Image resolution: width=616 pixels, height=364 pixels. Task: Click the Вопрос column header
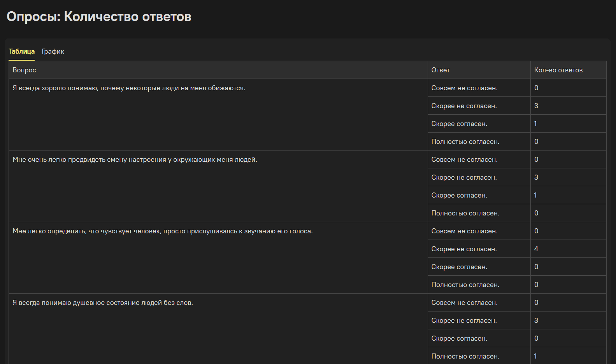click(24, 70)
